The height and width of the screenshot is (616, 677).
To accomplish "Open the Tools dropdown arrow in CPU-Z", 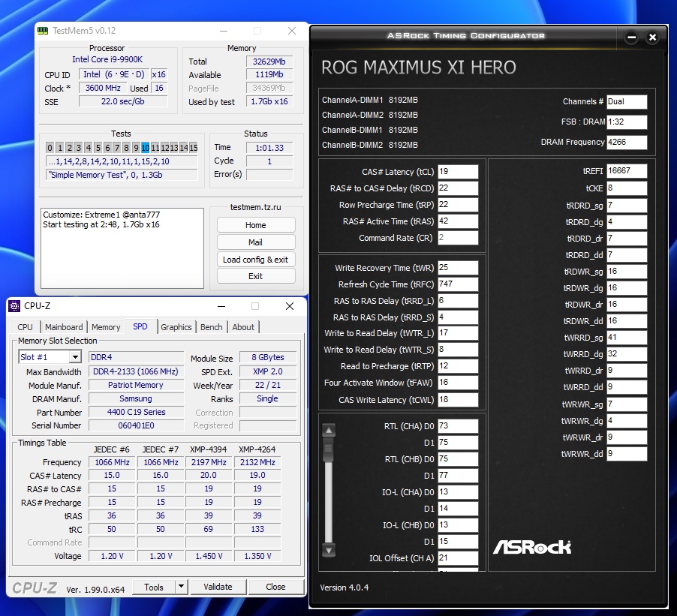I will [182, 586].
